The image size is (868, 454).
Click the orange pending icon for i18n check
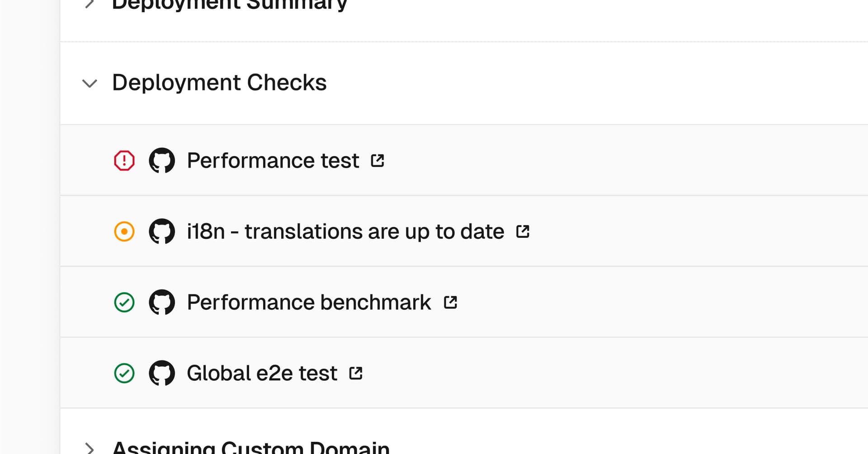pos(124,232)
